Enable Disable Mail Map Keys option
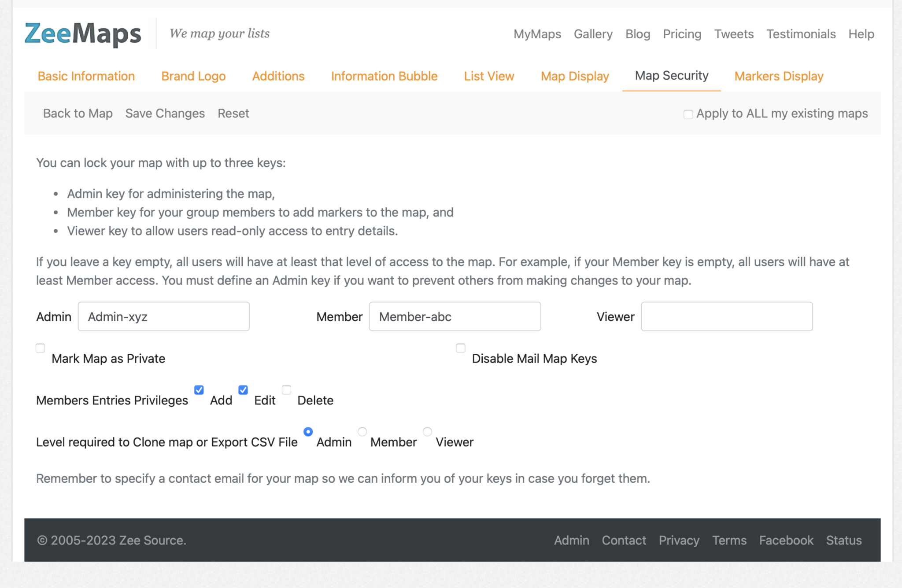Viewport: 902px width, 588px height. [x=461, y=349]
